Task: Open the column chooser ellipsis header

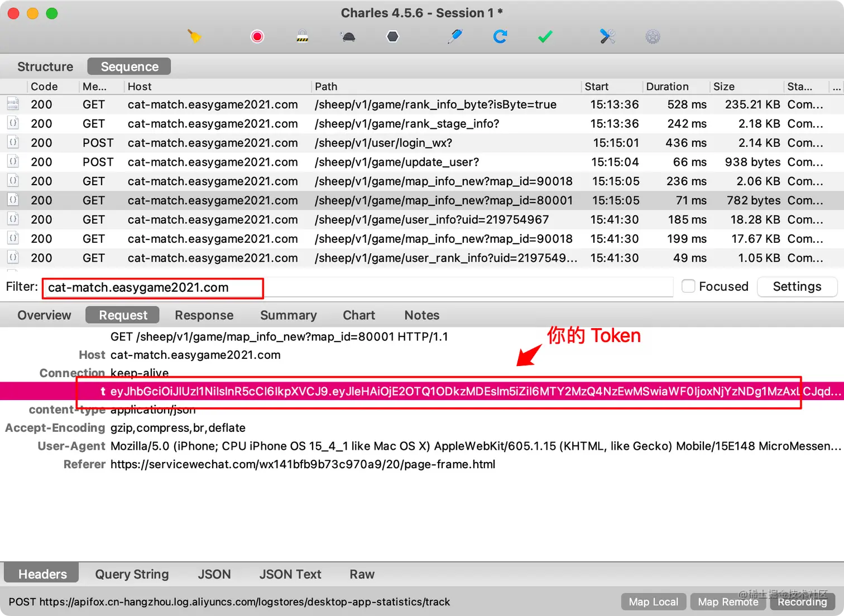Action: [x=836, y=86]
